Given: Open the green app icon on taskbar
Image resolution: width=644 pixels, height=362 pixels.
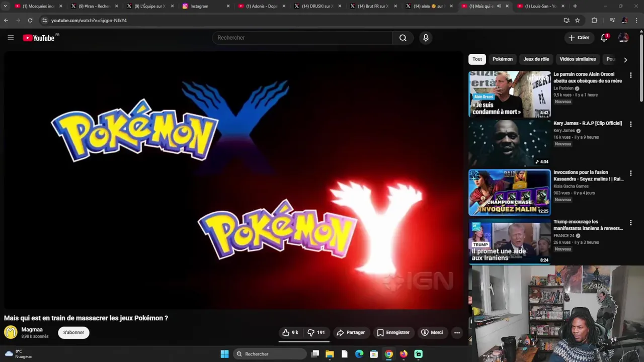Looking at the screenshot, I should (418, 354).
